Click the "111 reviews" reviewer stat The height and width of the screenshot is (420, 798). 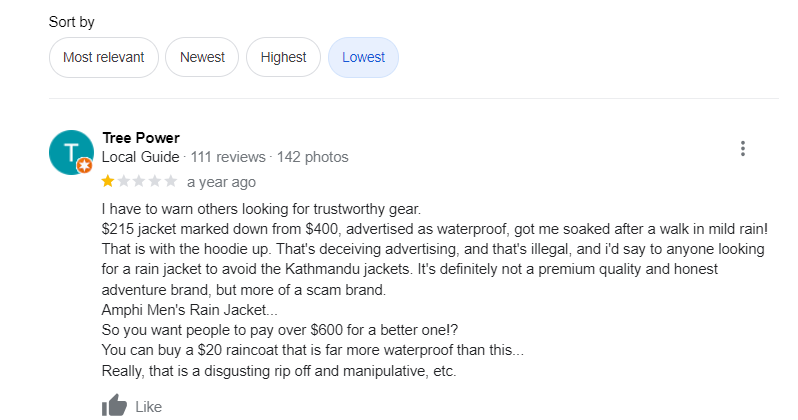[228, 157]
